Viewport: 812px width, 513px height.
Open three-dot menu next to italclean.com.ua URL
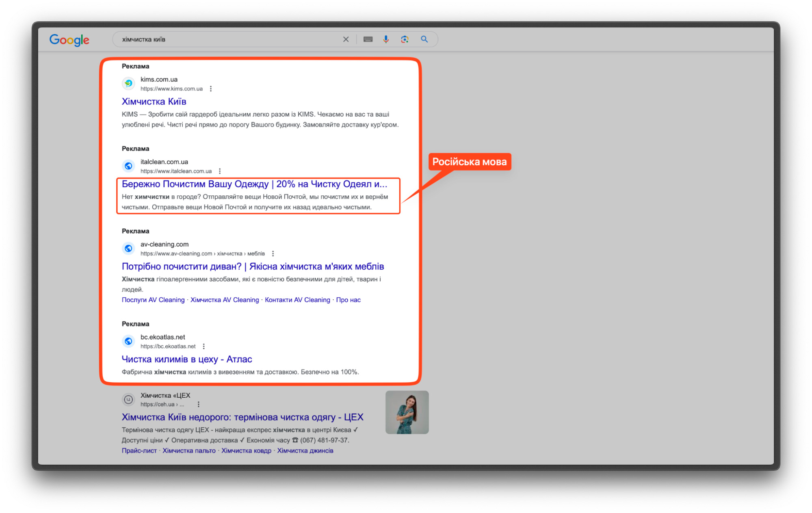[x=220, y=171]
